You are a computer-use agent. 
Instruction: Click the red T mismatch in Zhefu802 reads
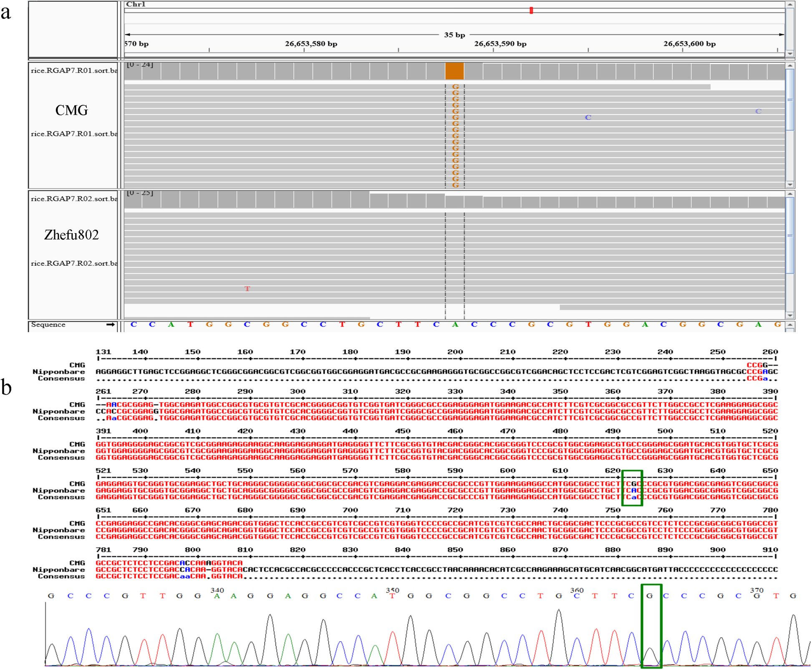(247, 289)
